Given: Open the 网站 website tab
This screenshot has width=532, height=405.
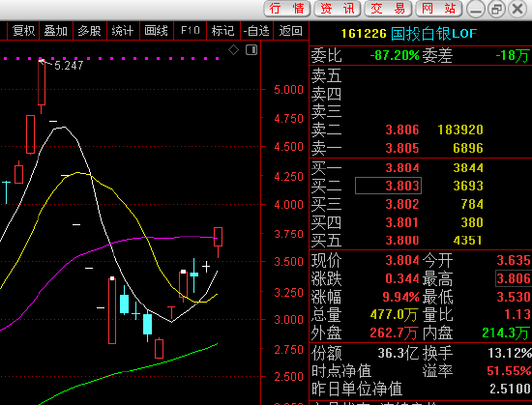Looking at the screenshot, I should click(438, 9).
